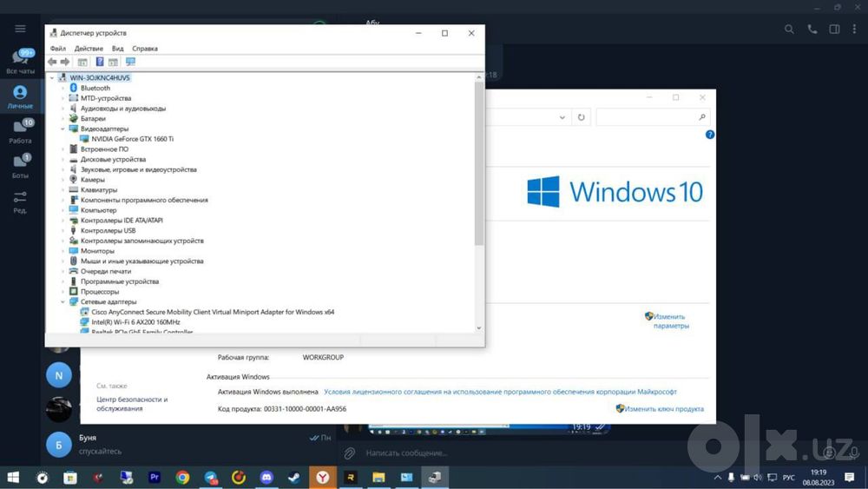Open the Telegram hamburger menu
The image size is (868, 489).
pyautogui.click(x=20, y=29)
